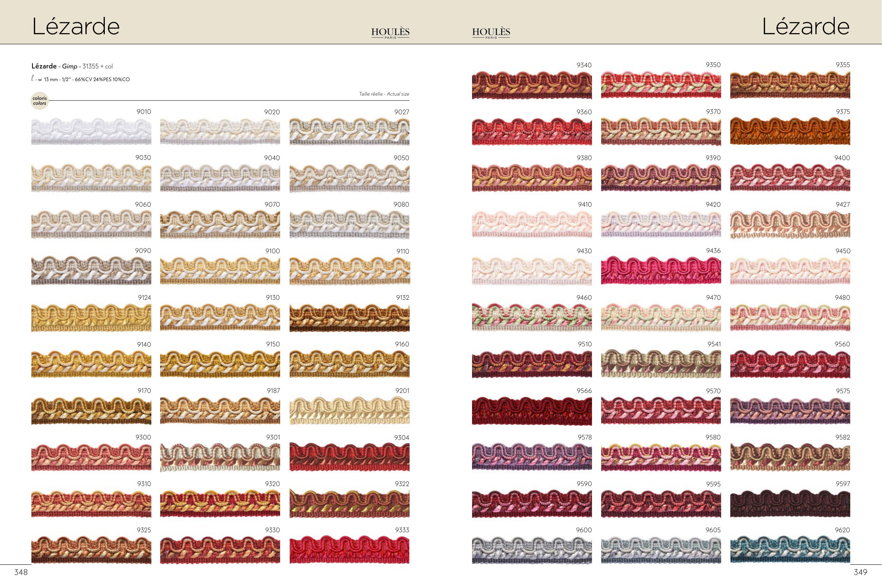Click the left Houlès Paris logo
Image resolution: width=882 pixels, height=588 pixels.
pyautogui.click(x=391, y=32)
